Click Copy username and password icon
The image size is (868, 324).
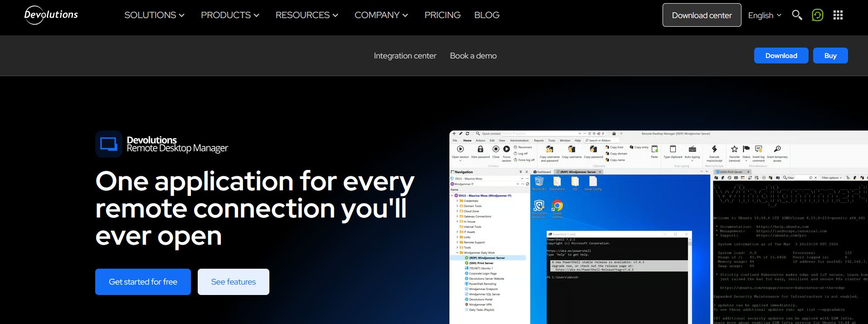549,149
